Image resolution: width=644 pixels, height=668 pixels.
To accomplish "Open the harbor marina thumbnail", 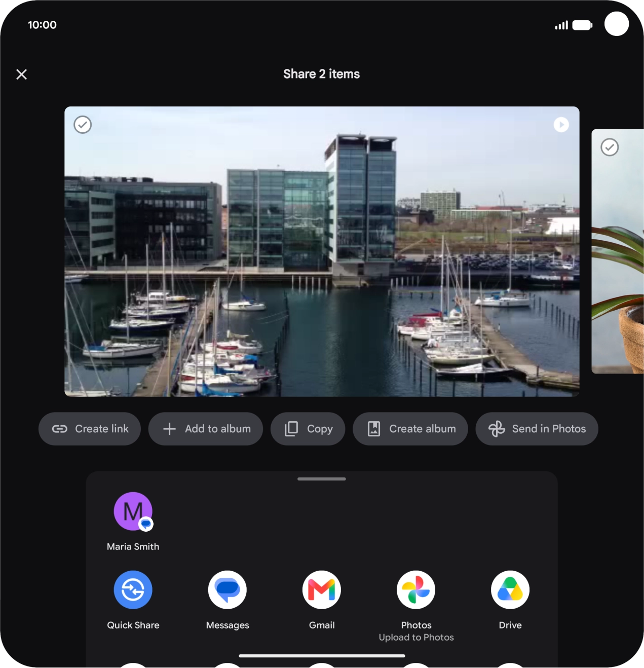I will click(322, 251).
